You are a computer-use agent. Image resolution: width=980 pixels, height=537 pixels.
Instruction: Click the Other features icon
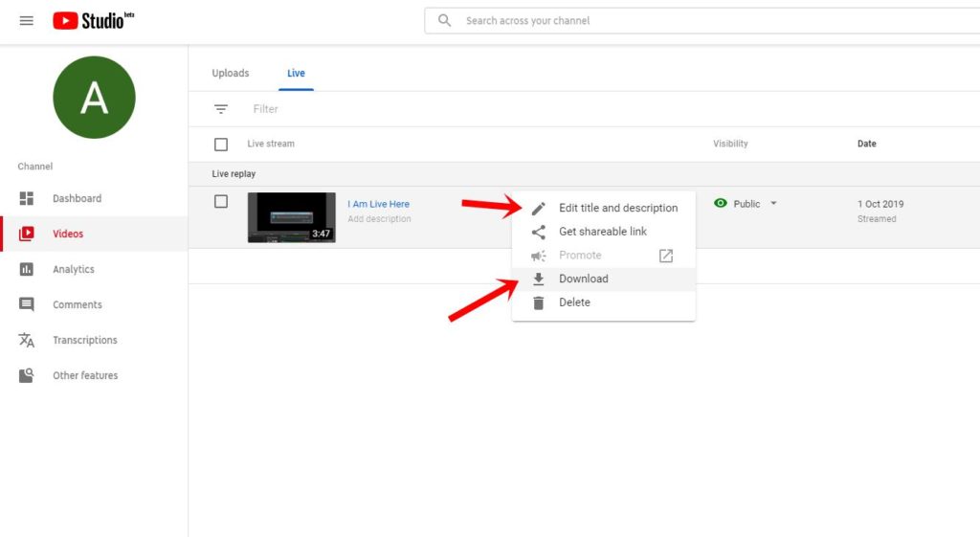tap(26, 375)
